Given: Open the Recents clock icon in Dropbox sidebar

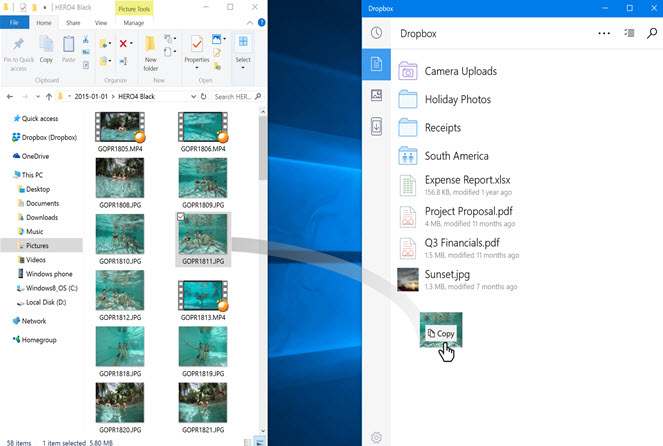Looking at the screenshot, I should pyautogui.click(x=376, y=33).
